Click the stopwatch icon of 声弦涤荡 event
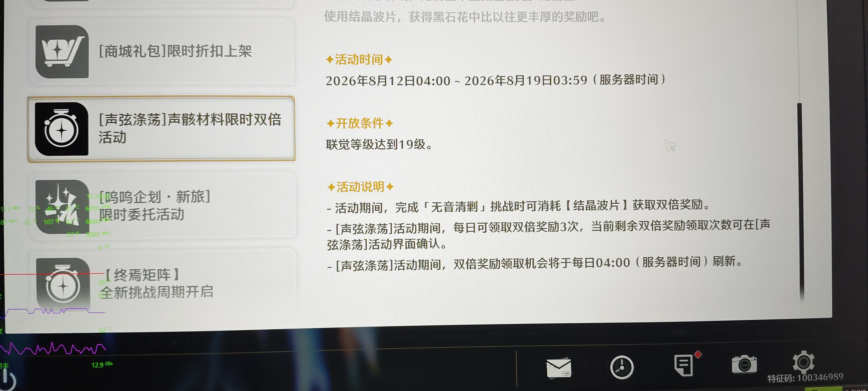The height and width of the screenshot is (391, 868). pyautogui.click(x=62, y=129)
